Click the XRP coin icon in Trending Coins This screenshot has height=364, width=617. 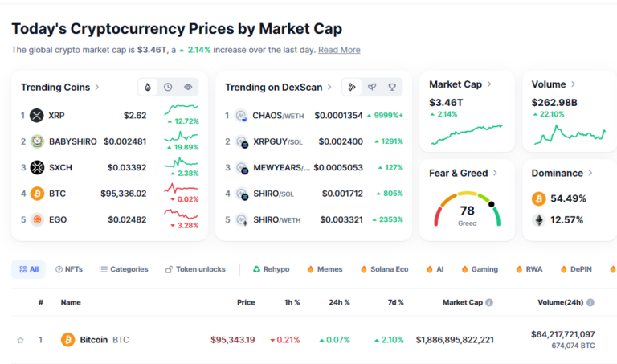[x=36, y=116]
